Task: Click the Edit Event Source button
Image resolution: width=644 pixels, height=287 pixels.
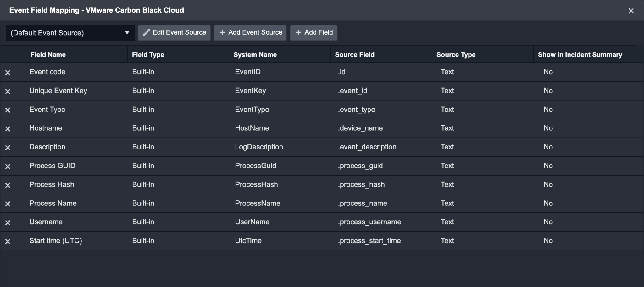Action: point(174,33)
